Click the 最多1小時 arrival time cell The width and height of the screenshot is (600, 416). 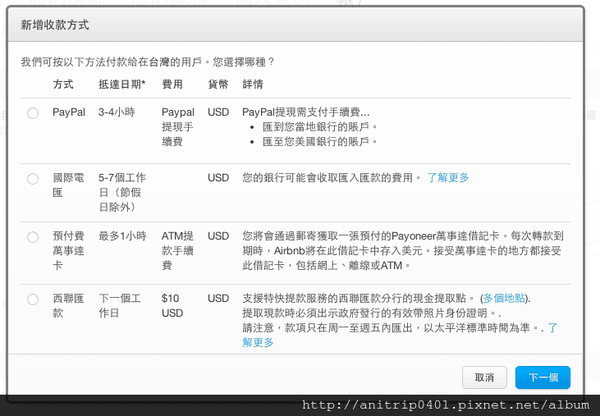pyautogui.click(x=122, y=236)
